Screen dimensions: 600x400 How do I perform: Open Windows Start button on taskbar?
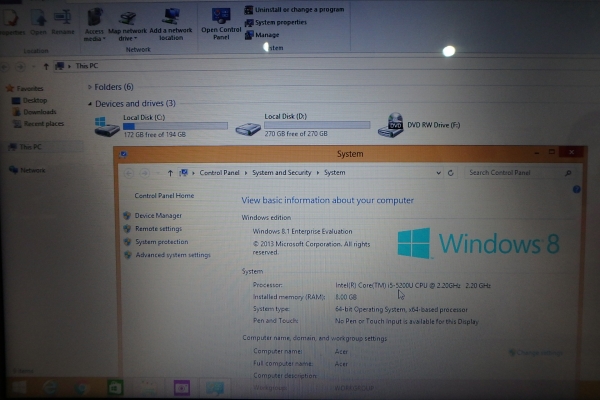coord(19,388)
